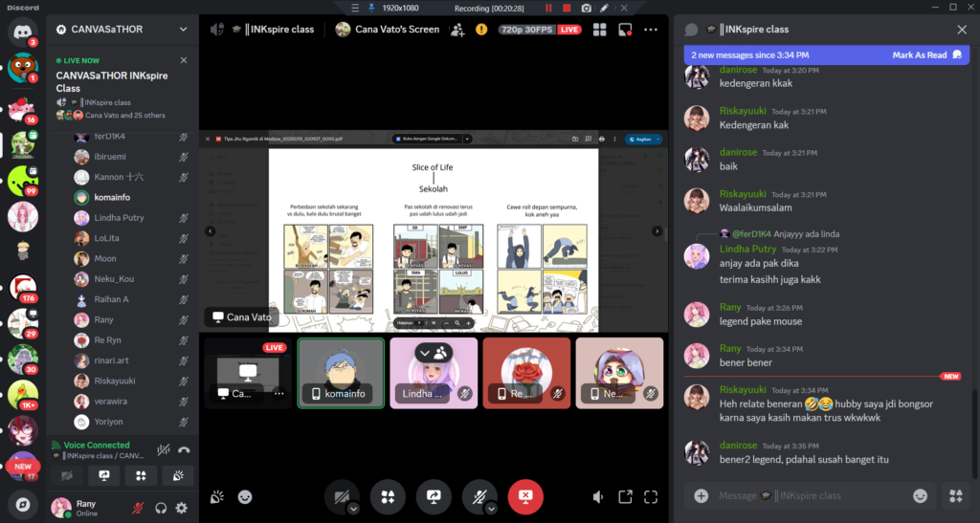Viewport: 980px width, 523px height.
Task: Invite friends to the stream icon
Action: click(457, 30)
